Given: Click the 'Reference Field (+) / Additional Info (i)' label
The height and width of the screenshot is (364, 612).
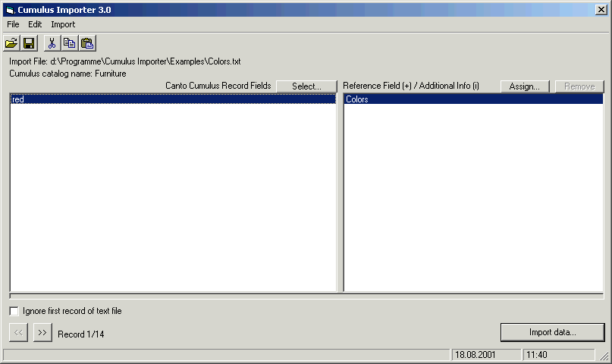Looking at the screenshot, I should coord(411,86).
